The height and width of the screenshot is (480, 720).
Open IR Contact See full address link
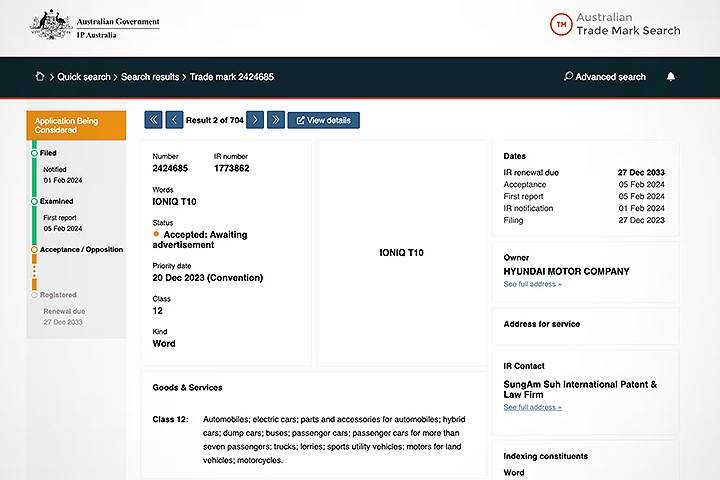pyautogui.click(x=532, y=407)
